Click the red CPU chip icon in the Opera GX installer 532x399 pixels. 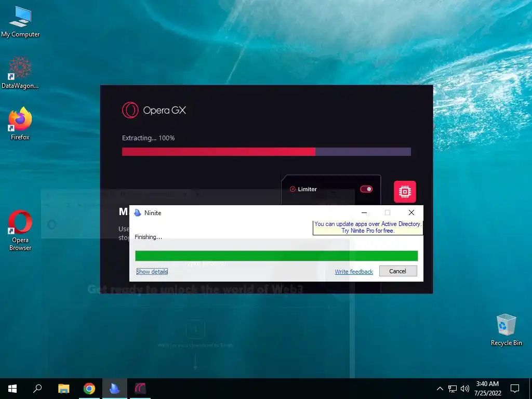pos(405,192)
